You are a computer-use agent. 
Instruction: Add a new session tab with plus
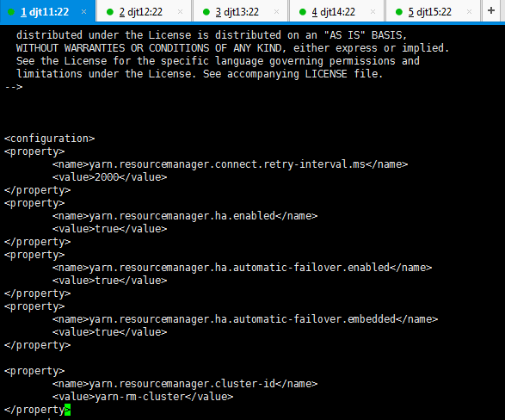coord(491,10)
